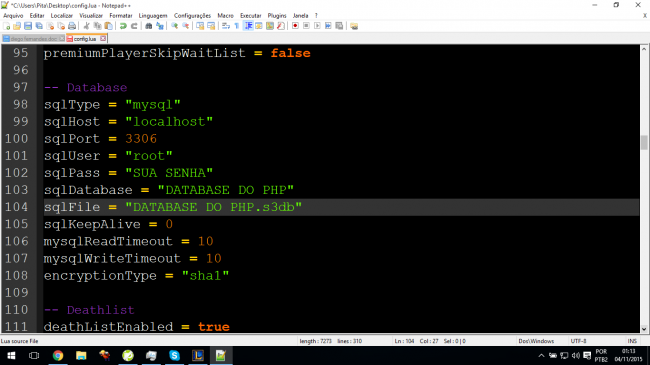Click the scrollbar up arrow in editor
The width and height of the screenshot is (650, 365).
pyautogui.click(x=644, y=49)
